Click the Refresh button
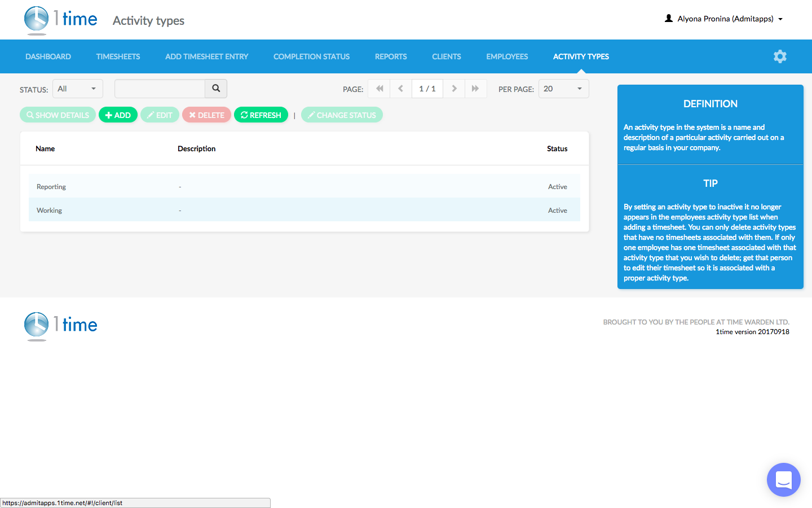This screenshot has height=508, width=812. (x=261, y=115)
